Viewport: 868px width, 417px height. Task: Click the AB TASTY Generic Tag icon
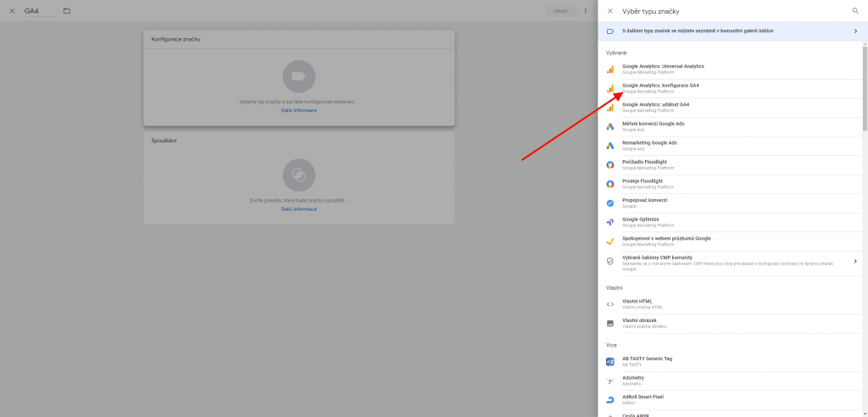610,362
